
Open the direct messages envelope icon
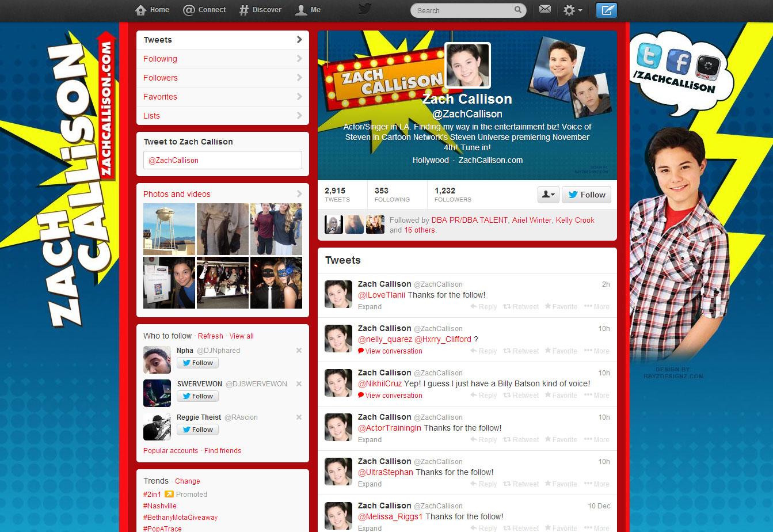coord(544,10)
